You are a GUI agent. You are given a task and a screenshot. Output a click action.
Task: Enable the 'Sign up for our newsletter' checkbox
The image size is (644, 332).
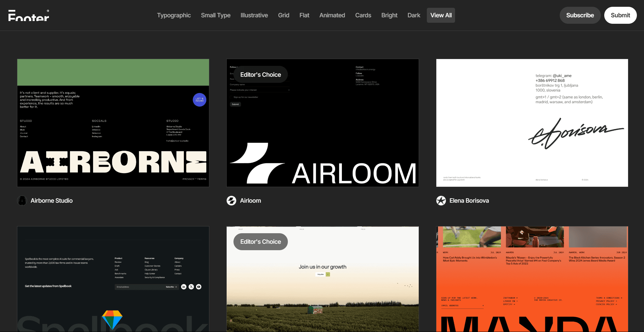click(x=231, y=97)
